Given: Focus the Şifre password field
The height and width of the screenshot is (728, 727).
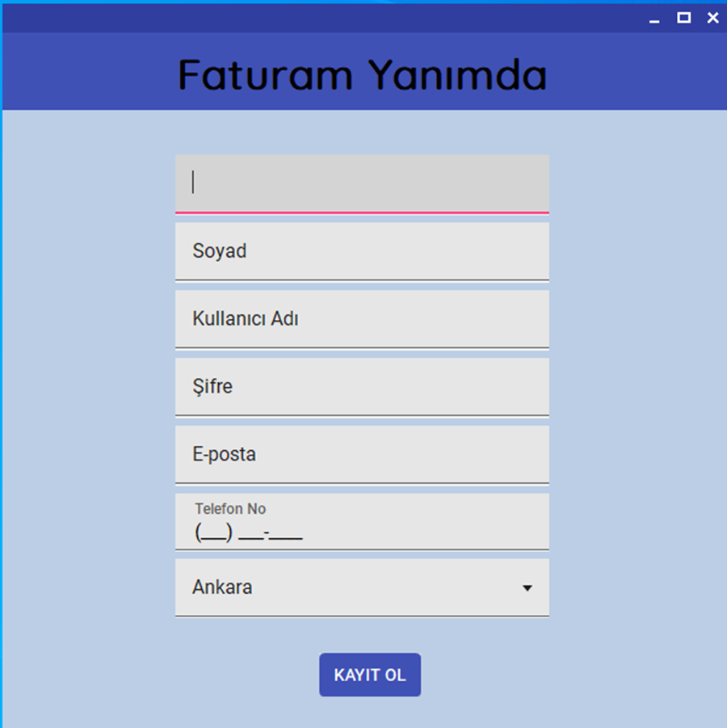Looking at the screenshot, I should coord(362,386).
